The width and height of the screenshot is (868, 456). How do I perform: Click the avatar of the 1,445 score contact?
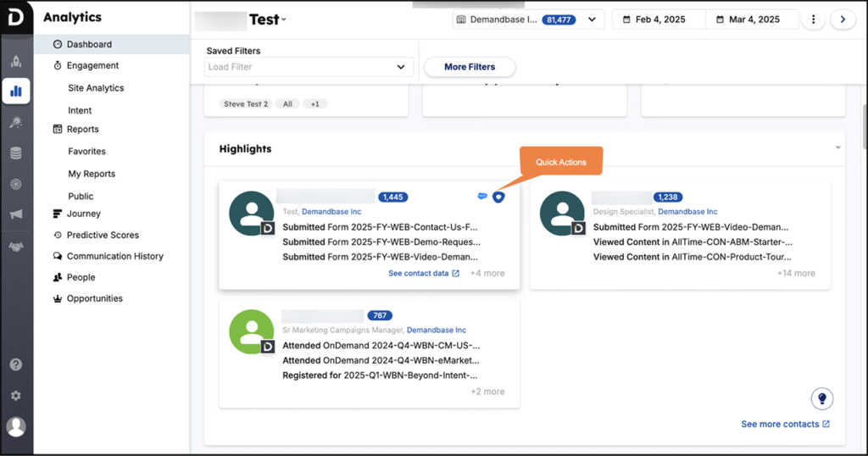[x=252, y=214]
